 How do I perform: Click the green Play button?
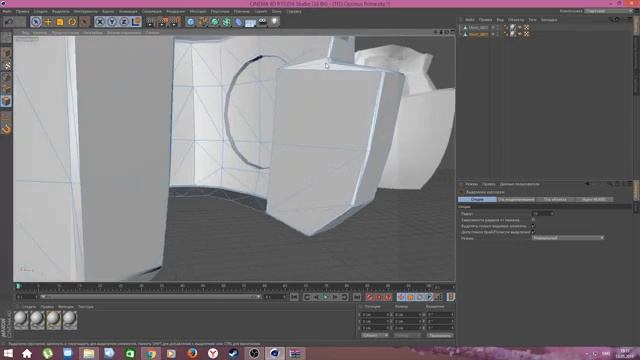click(x=326, y=297)
